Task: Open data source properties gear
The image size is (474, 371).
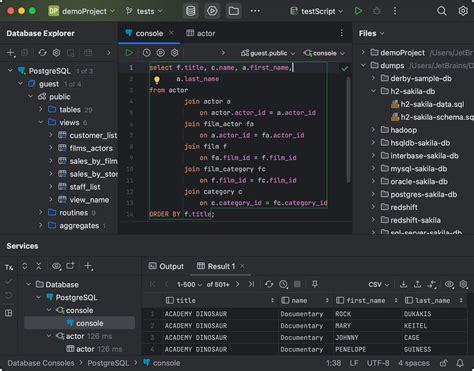Action: tap(57, 53)
